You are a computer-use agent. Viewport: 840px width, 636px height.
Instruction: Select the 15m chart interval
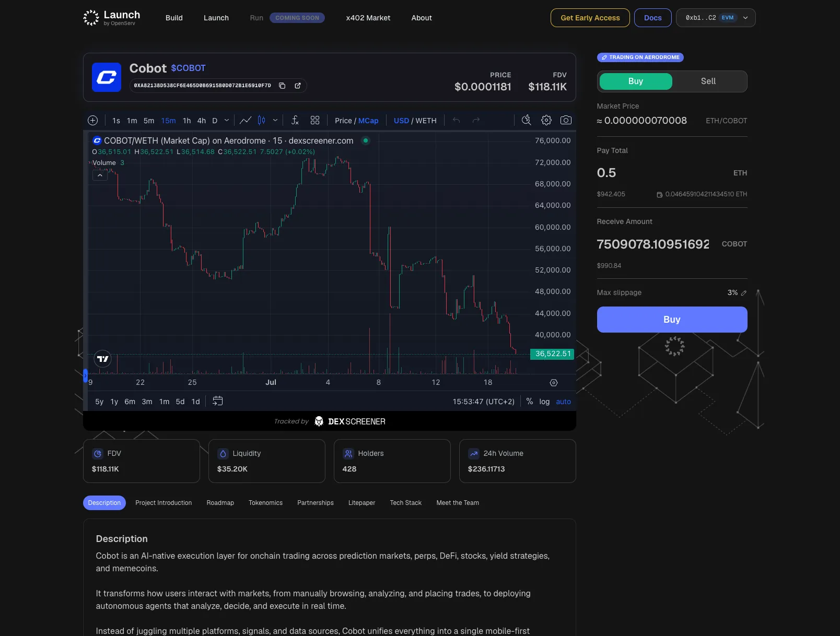coord(169,121)
